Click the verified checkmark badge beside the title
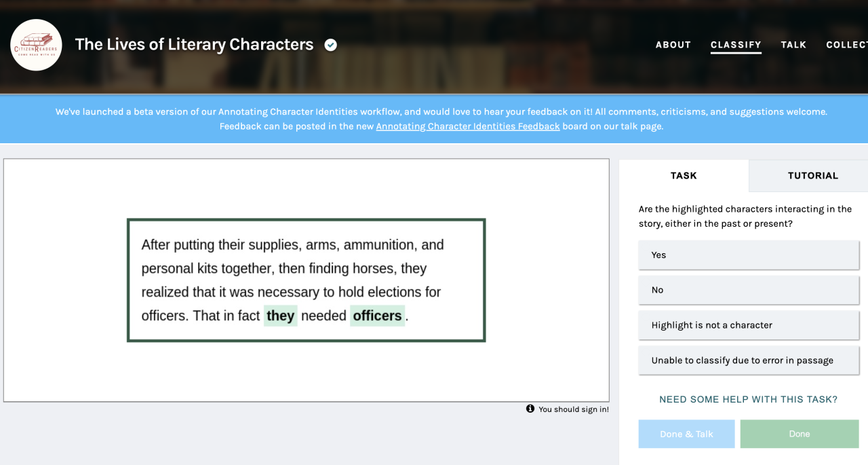868x465 pixels. point(331,45)
